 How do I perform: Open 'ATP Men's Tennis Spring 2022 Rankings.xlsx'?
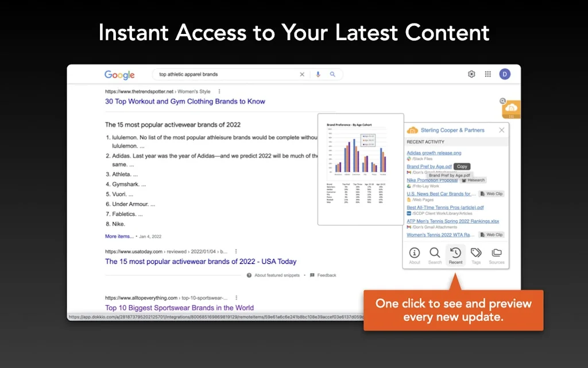(452, 221)
